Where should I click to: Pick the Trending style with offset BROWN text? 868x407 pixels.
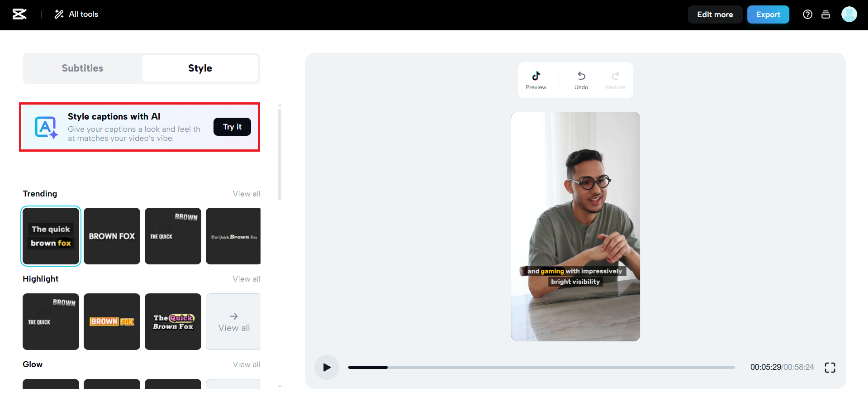173,236
